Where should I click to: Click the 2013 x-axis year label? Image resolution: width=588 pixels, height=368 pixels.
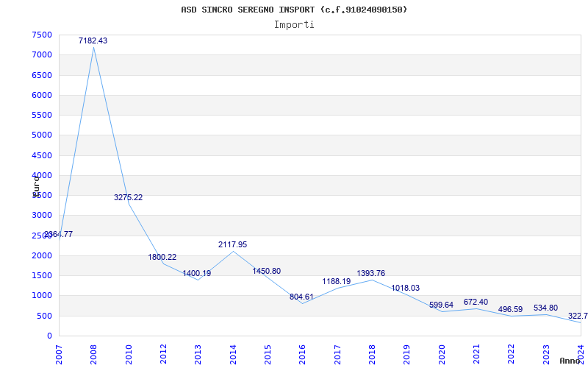tap(198, 355)
